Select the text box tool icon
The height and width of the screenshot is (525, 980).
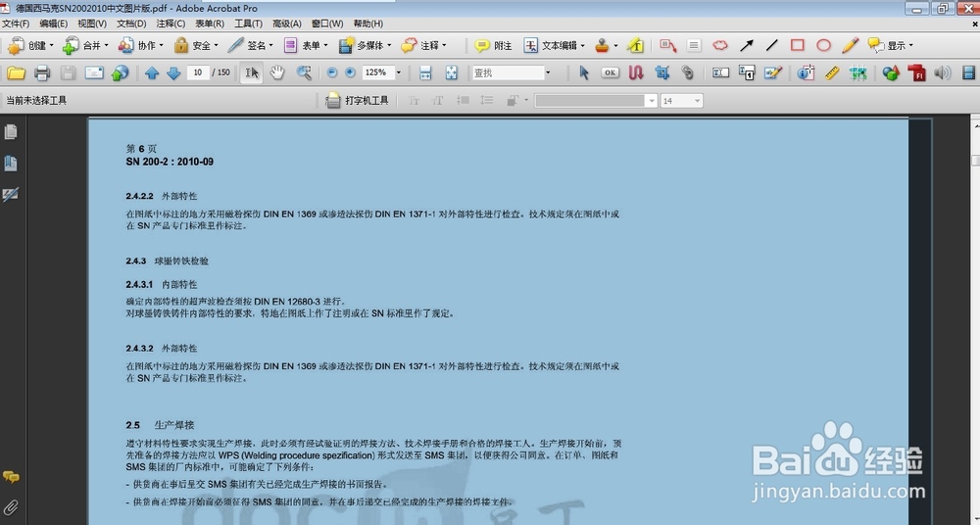tap(694, 46)
